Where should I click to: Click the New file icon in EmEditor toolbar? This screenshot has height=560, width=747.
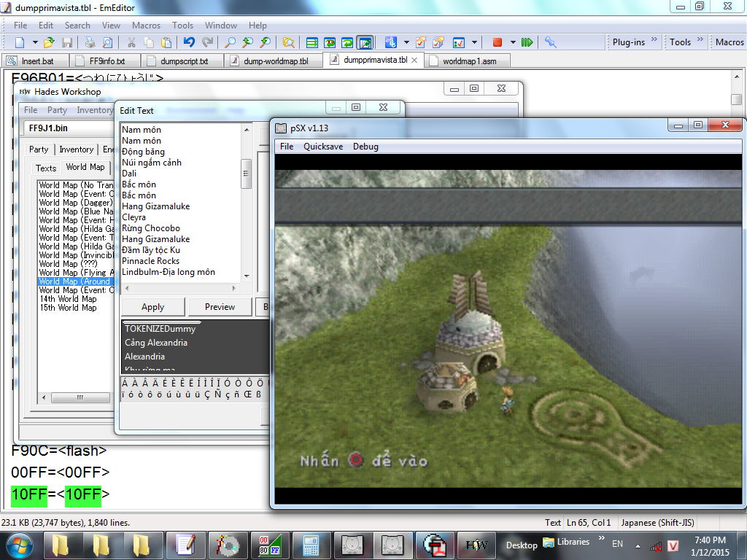click(x=20, y=42)
